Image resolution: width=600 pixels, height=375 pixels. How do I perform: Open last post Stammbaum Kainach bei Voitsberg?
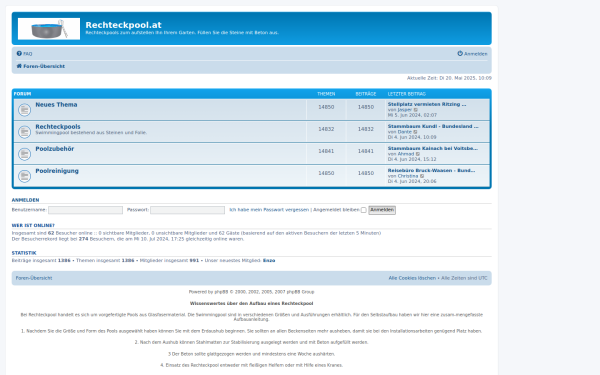click(x=432, y=148)
